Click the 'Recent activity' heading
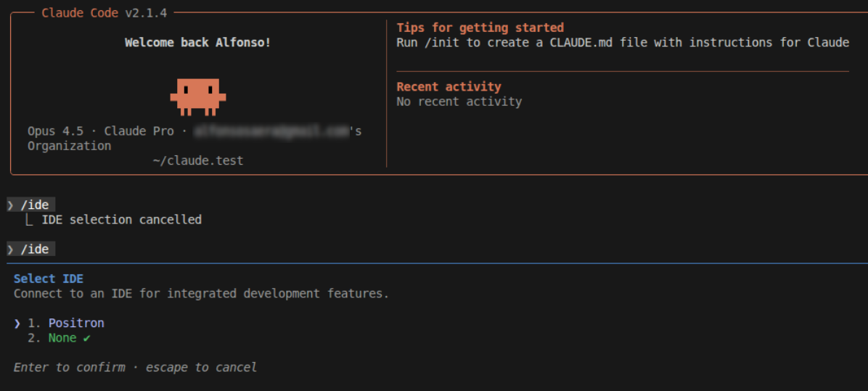The image size is (868, 391). point(449,87)
